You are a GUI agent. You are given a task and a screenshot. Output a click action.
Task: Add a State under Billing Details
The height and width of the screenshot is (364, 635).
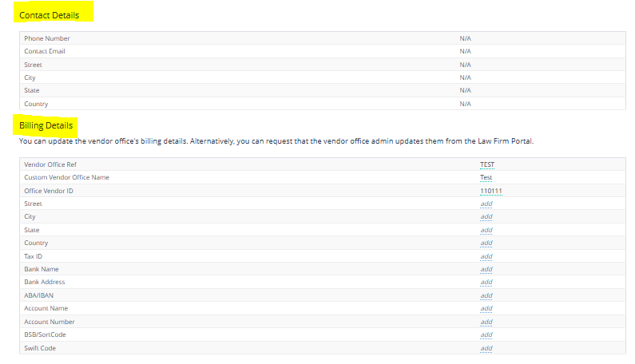click(486, 230)
